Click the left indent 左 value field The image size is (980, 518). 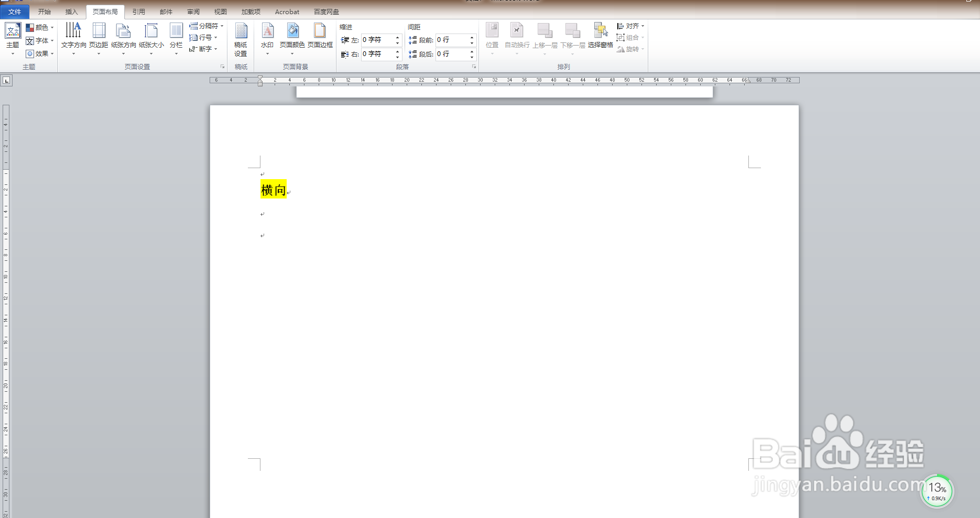[377, 40]
